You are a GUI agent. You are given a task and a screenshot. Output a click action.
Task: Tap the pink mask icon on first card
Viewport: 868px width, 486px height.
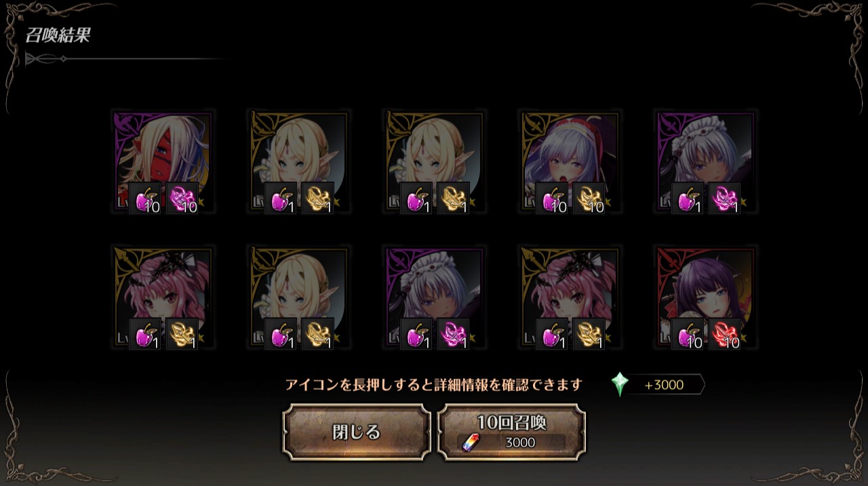click(182, 198)
